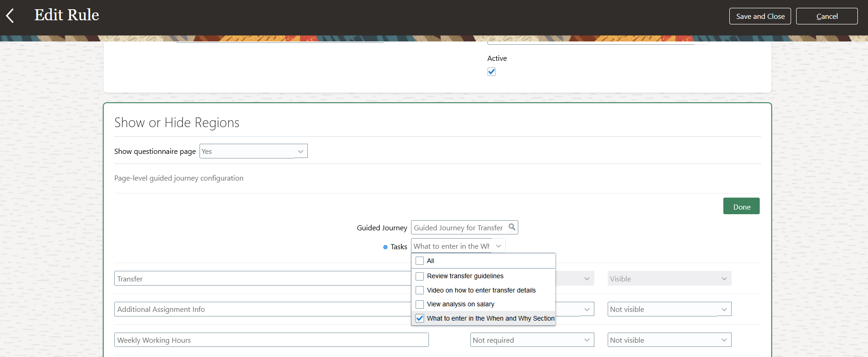The height and width of the screenshot is (357, 868).
Task: Click the Transfer region name field
Action: (x=263, y=279)
